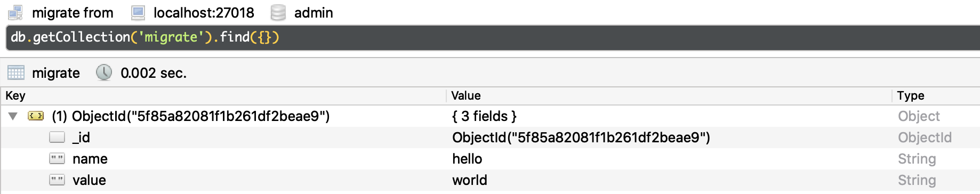Click the _id field type icon

[x=57, y=137]
